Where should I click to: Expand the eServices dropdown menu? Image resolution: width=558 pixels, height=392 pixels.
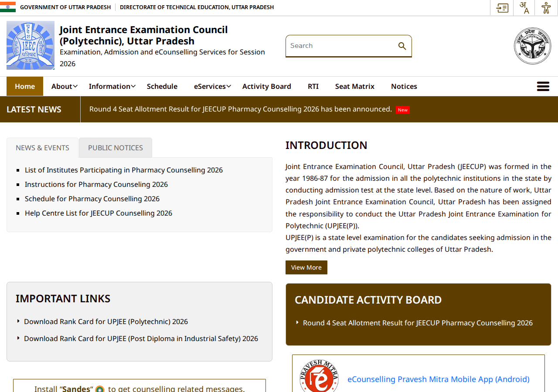[x=212, y=86]
